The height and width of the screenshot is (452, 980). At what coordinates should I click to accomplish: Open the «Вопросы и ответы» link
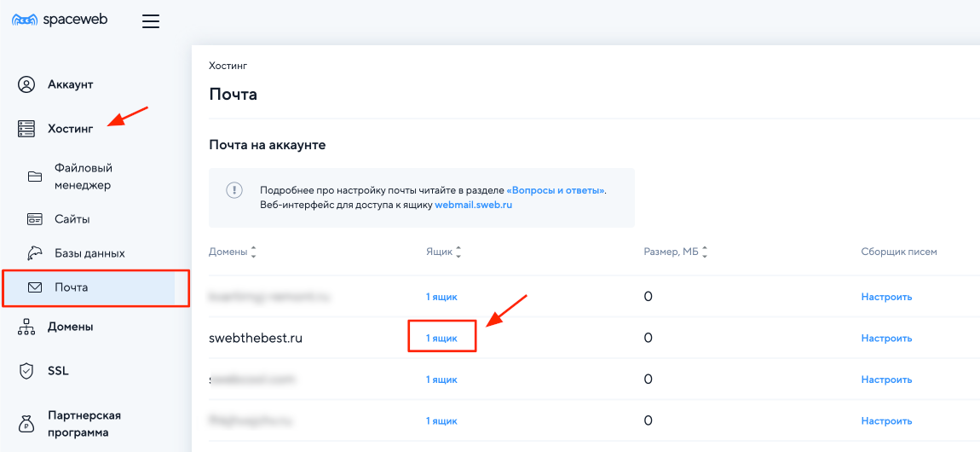pyautogui.click(x=556, y=190)
